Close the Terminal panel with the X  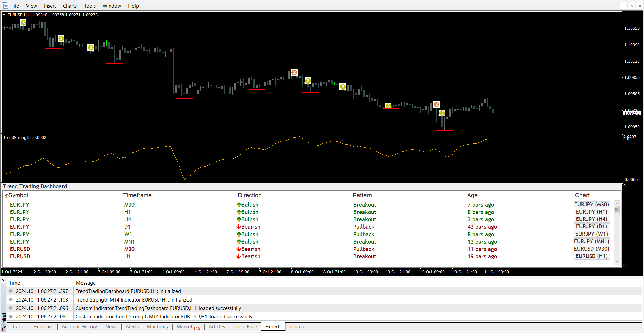(3, 280)
